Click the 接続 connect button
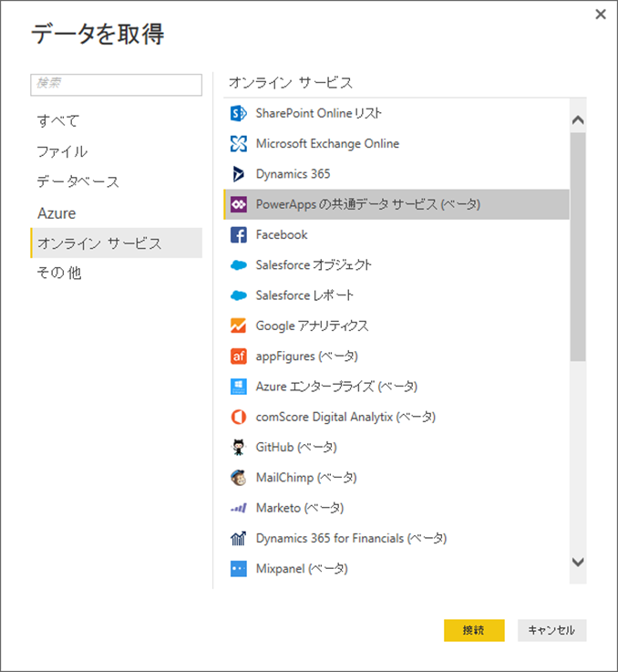The image size is (618, 672). coord(474,630)
